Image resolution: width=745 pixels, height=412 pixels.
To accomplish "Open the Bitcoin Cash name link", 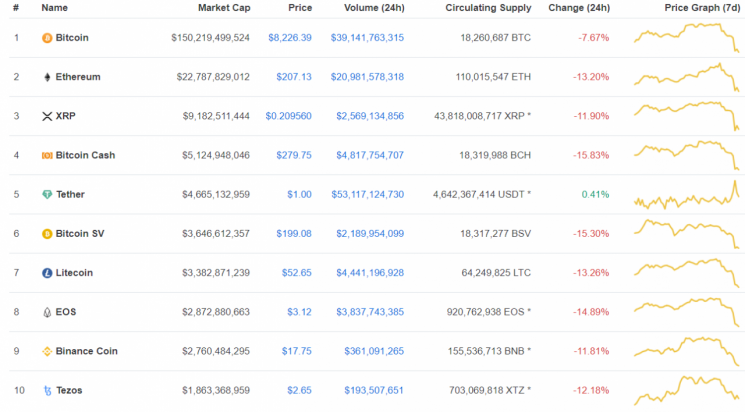I will tap(85, 155).
